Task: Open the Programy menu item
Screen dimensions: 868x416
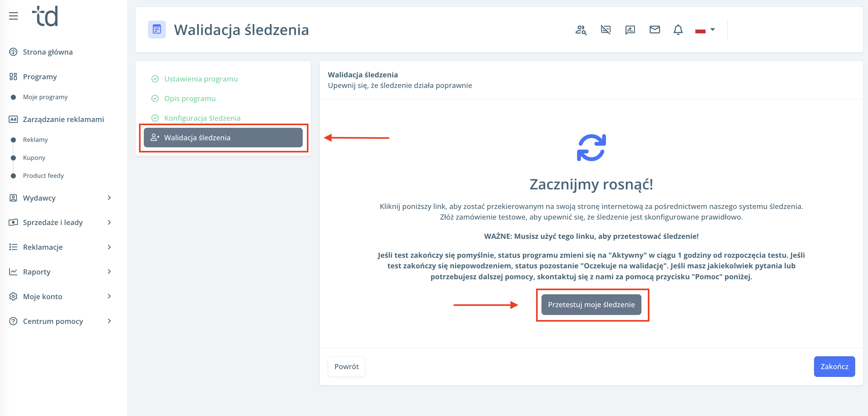Action: point(40,77)
